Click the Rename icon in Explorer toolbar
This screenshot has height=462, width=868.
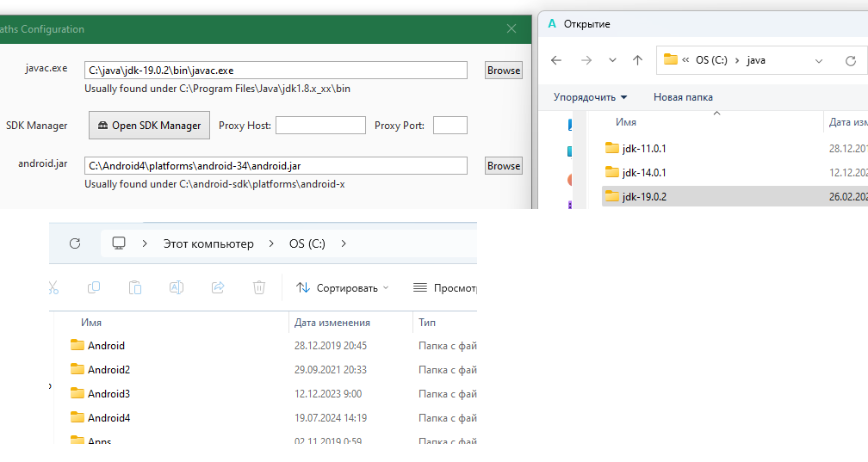[x=177, y=287]
